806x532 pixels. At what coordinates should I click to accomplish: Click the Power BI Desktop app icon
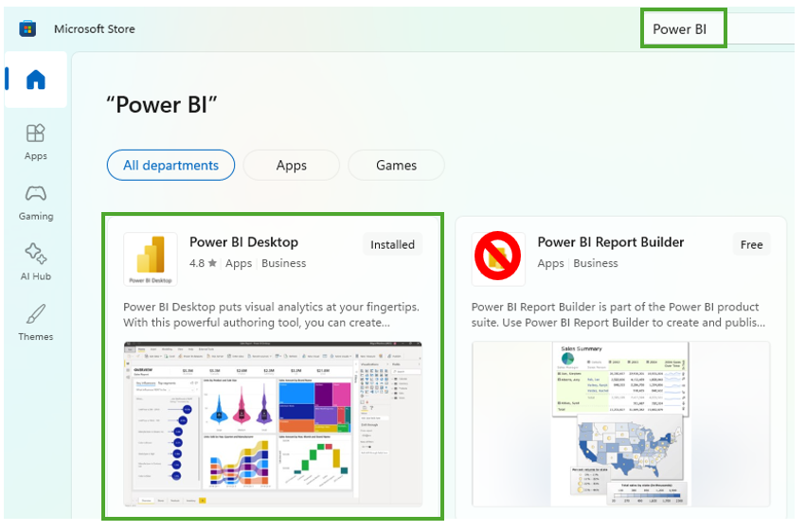pos(151,258)
